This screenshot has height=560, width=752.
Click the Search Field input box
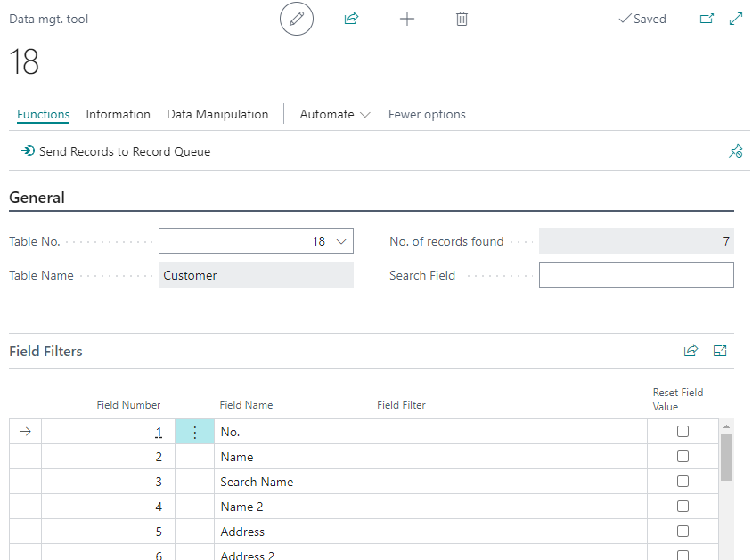(x=636, y=275)
